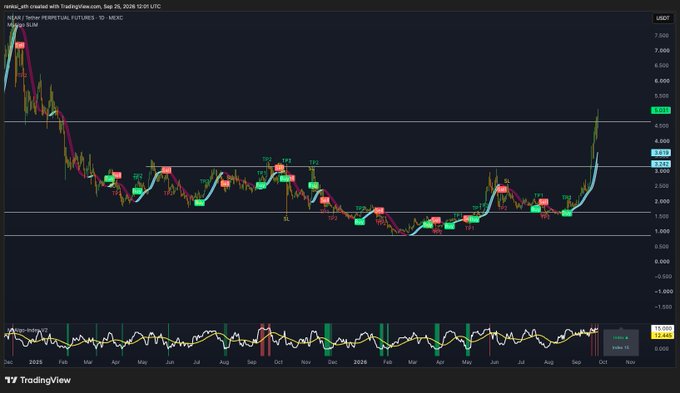The width and height of the screenshot is (680, 393).
Task: Click the 4.000 price axis value
Action: pyautogui.click(x=662, y=141)
